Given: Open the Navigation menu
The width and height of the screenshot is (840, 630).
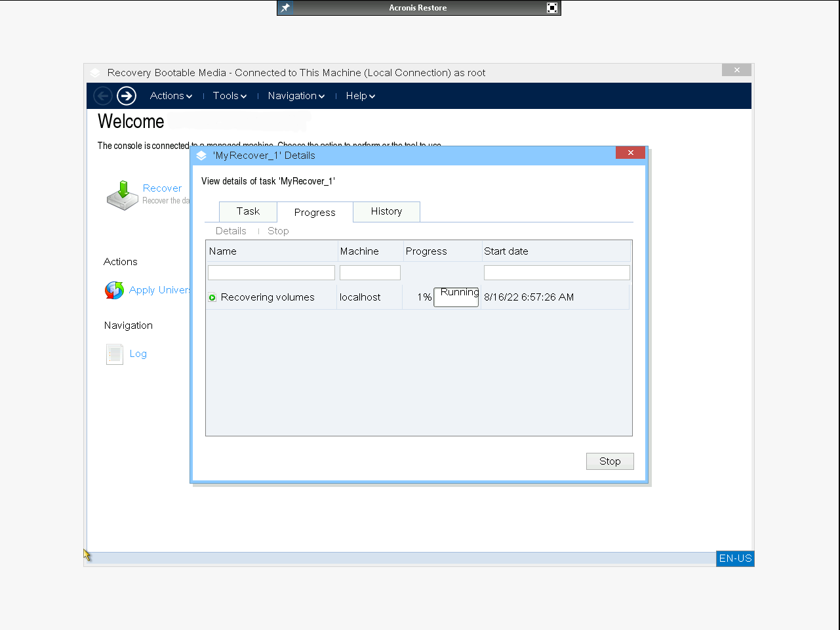Looking at the screenshot, I should pos(296,96).
